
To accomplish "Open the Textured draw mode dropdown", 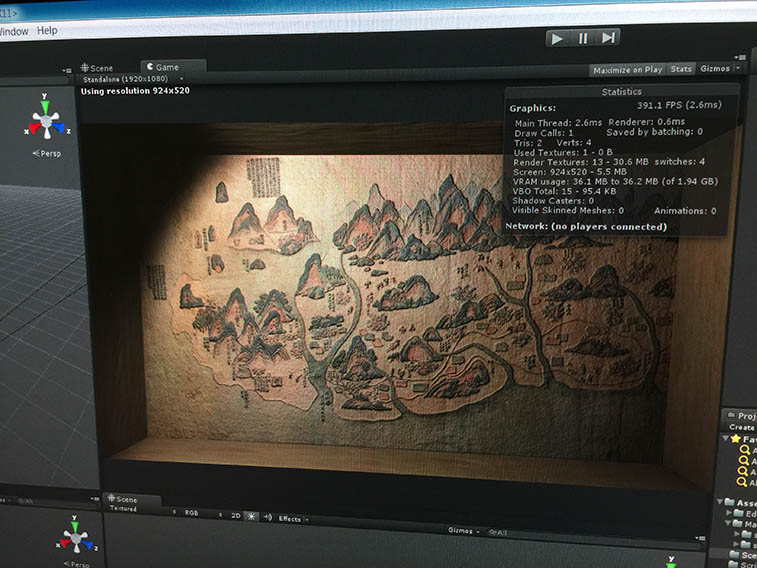I will pos(142,510).
